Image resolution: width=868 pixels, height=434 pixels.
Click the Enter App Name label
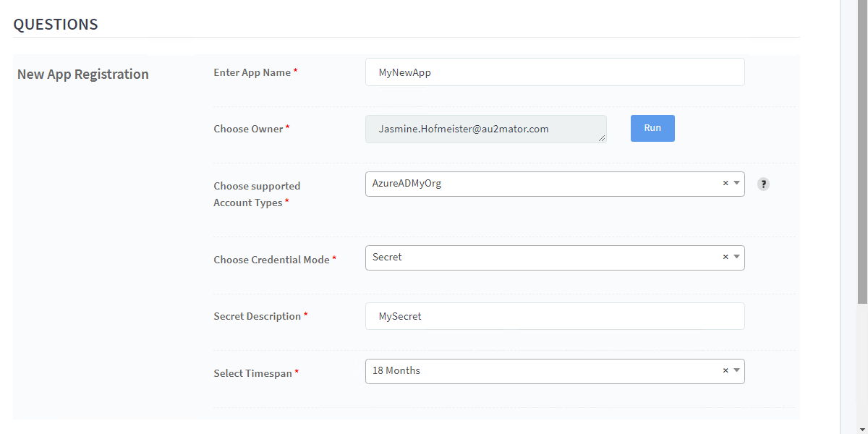252,72
